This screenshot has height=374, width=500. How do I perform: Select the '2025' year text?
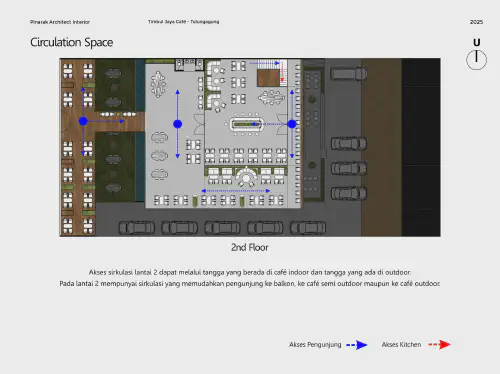pos(476,22)
